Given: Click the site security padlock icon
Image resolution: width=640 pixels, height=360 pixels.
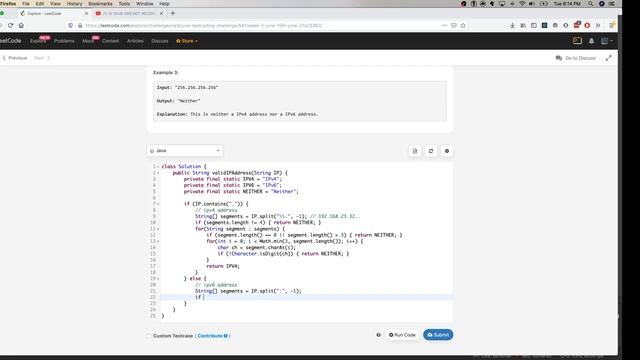Looking at the screenshot, I should (x=80, y=25).
